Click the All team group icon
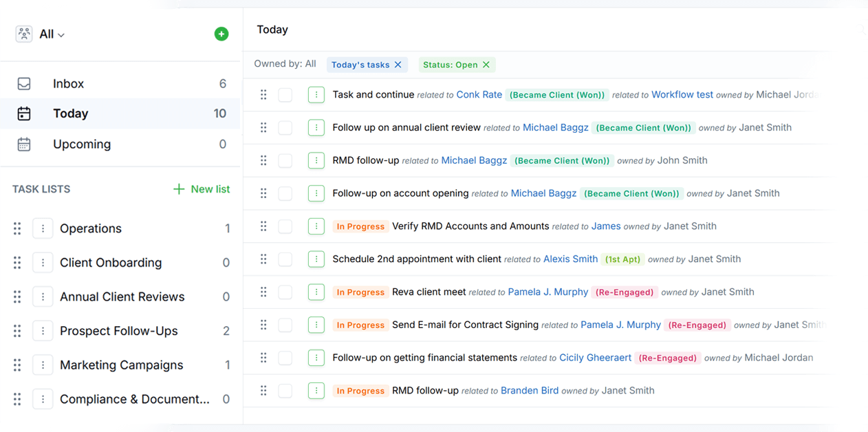Viewport: 868px width, 432px height. (x=24, y=34)
